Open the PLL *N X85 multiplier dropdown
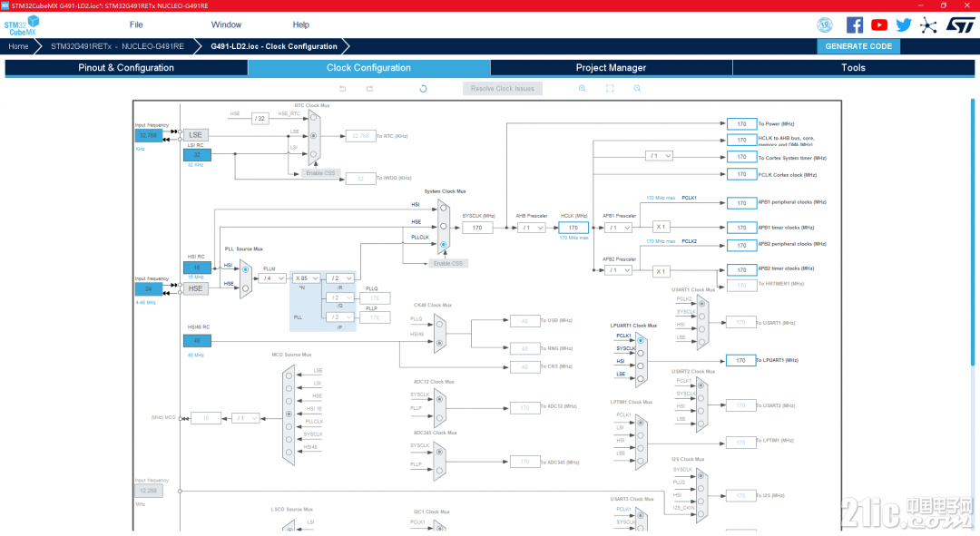The height and width of the screenshot is (536, 980). [307, 278]
